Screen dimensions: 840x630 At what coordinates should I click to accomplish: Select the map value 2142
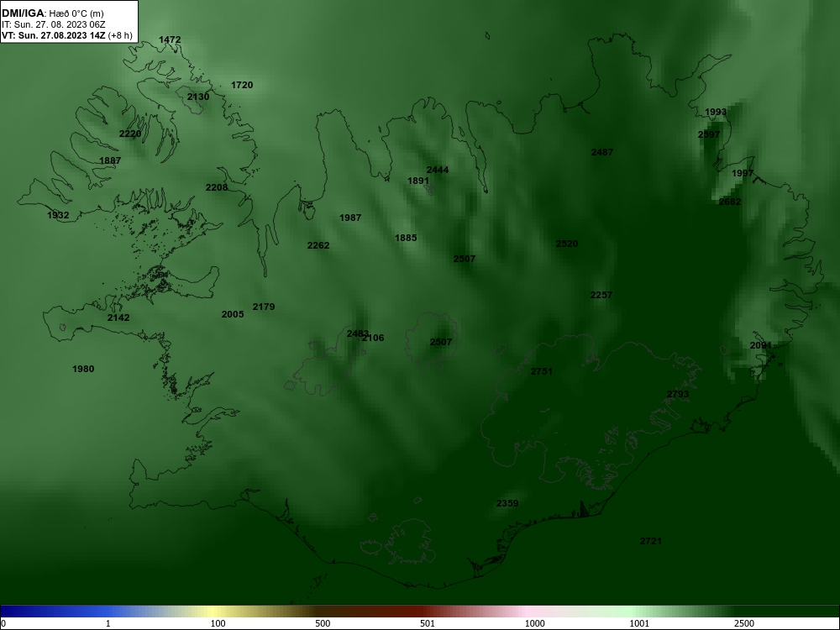point(118,318)
